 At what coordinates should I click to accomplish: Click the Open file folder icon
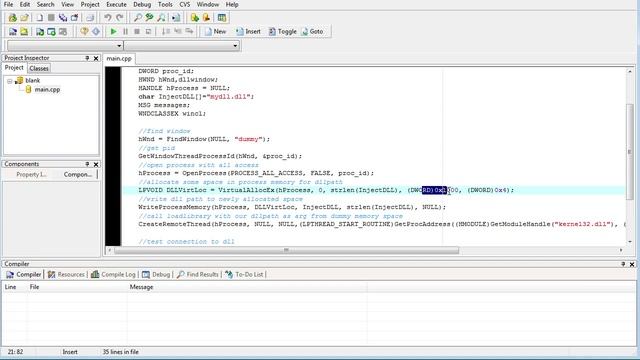pos(24,18)
